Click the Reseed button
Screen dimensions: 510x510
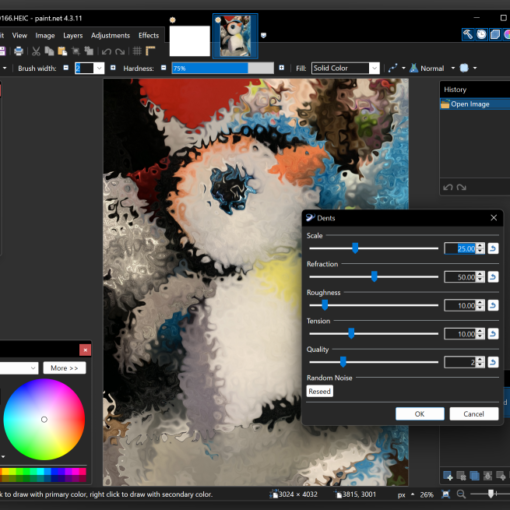point(319,391)
